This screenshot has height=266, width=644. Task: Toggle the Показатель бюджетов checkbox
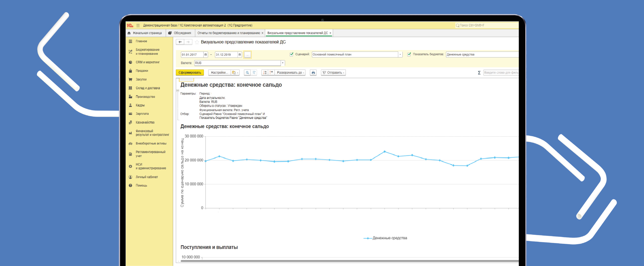pos(409,54)
